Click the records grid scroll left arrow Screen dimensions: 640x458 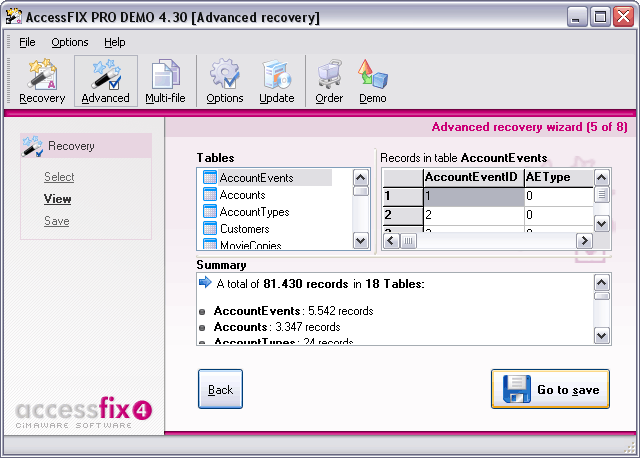pyautogui.click(x=391, y=241)
